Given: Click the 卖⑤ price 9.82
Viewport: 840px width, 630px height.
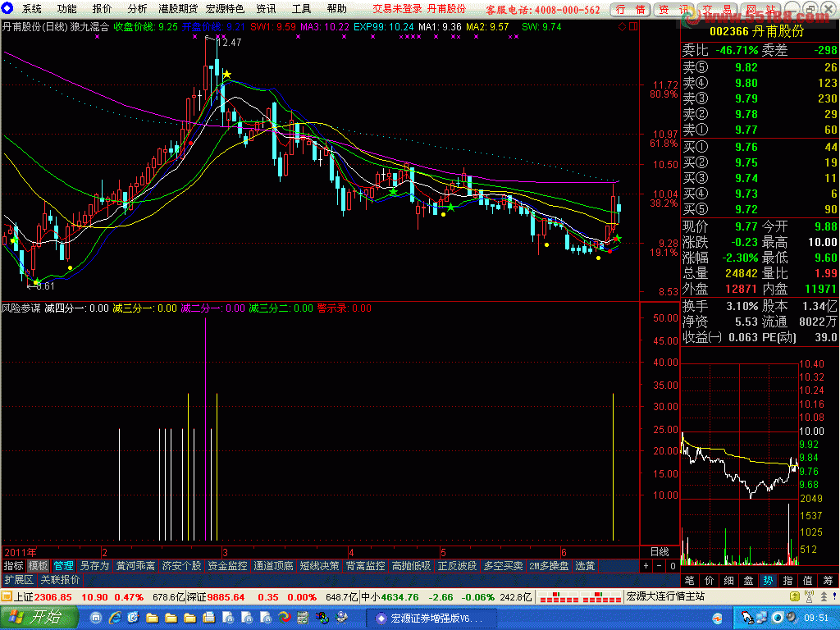Looking at the screenshot, I should tap(746, 67).
